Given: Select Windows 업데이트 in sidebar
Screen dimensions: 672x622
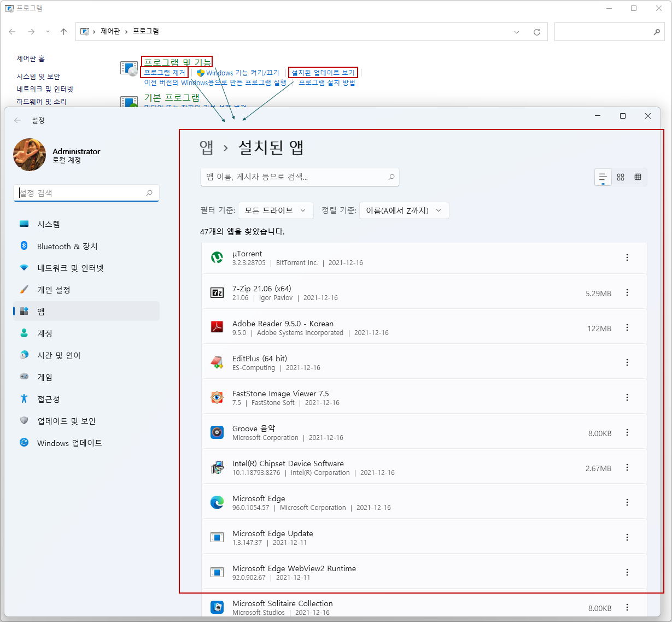Looking at the screenshot, I should [86, 443].
